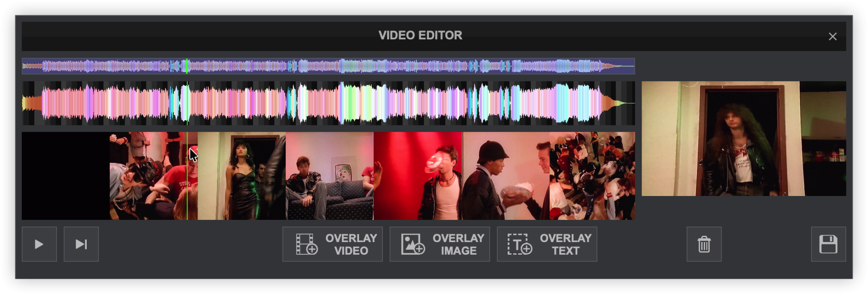Select the messy party room thumbnail
This screenshot has height=294, width=868.
[592, 176]
